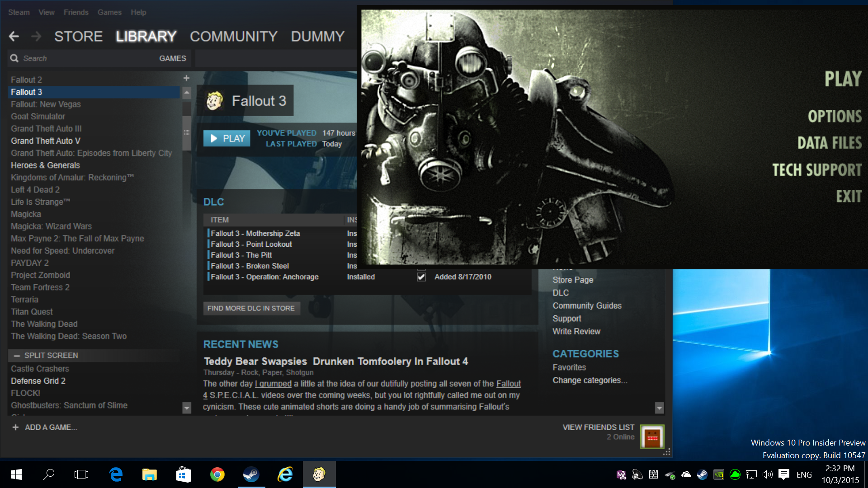Screen dimensions: 868x488
Task: Click the game list scroll-down arrow
Action: click(187, 408)
